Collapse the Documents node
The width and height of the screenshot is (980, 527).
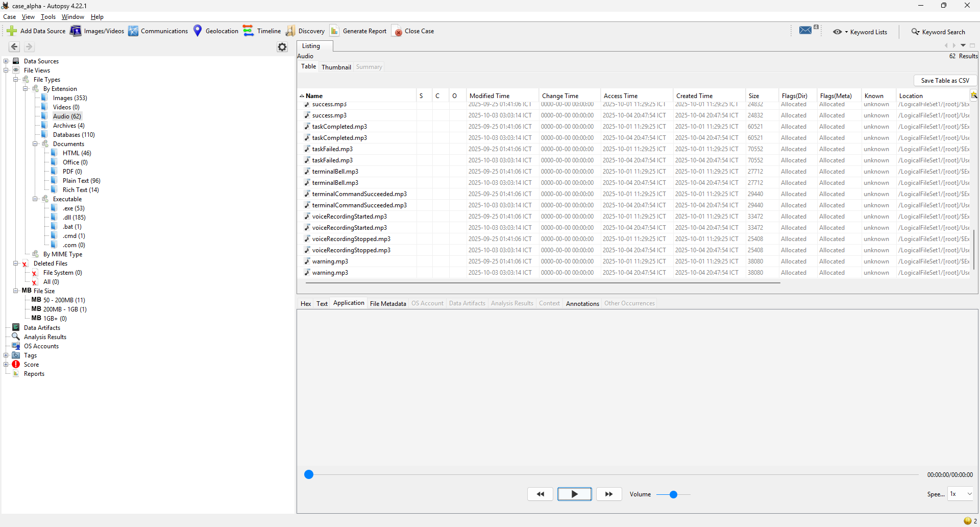tap(35, 143)
